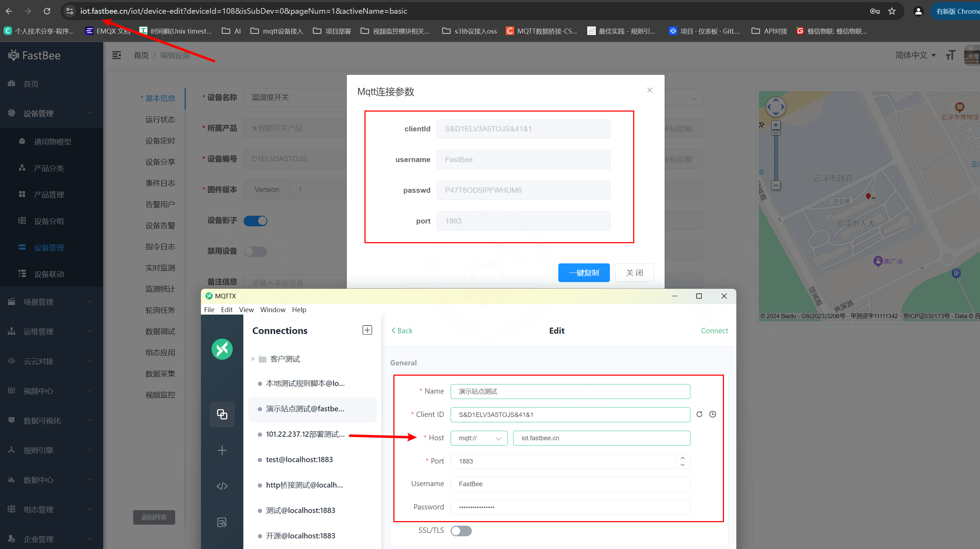The height and width of the screenshot is (549, 980).
Task: Open the 简体中文 language dropdown
Action: point(915,55)
